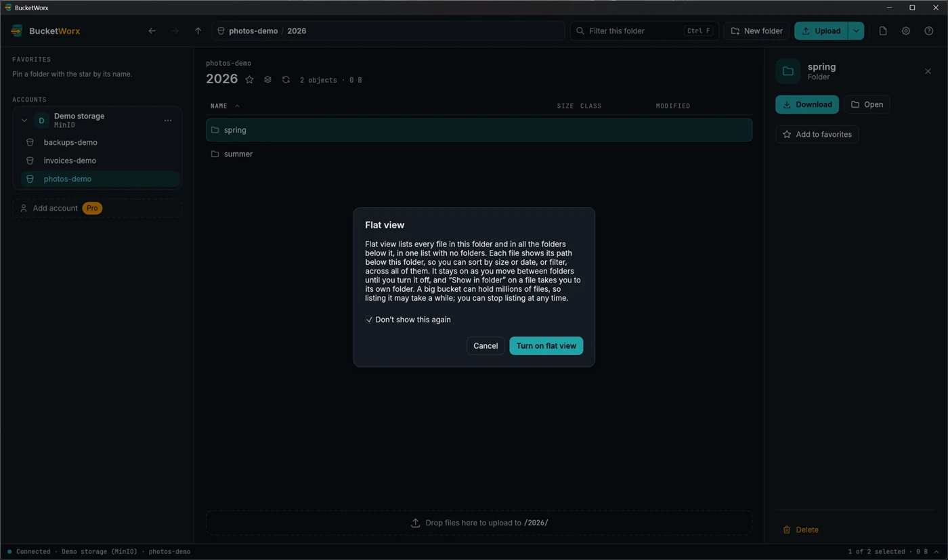Open help with the question mark icon

click(929, 31)
